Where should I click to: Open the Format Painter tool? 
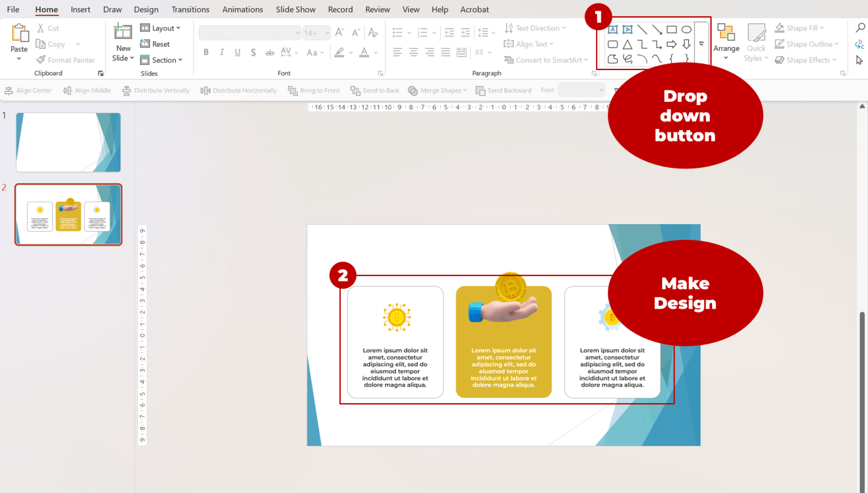point(66,60)
